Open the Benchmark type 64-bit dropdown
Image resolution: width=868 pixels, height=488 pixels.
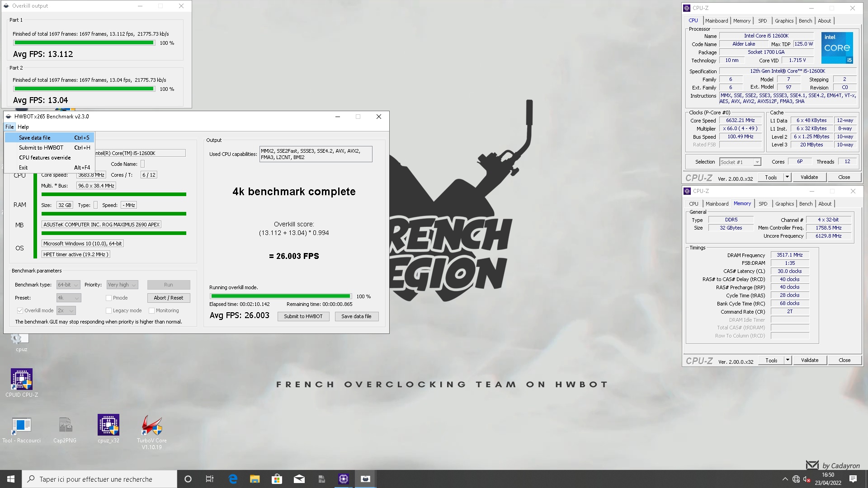click(x=68, y=285)
